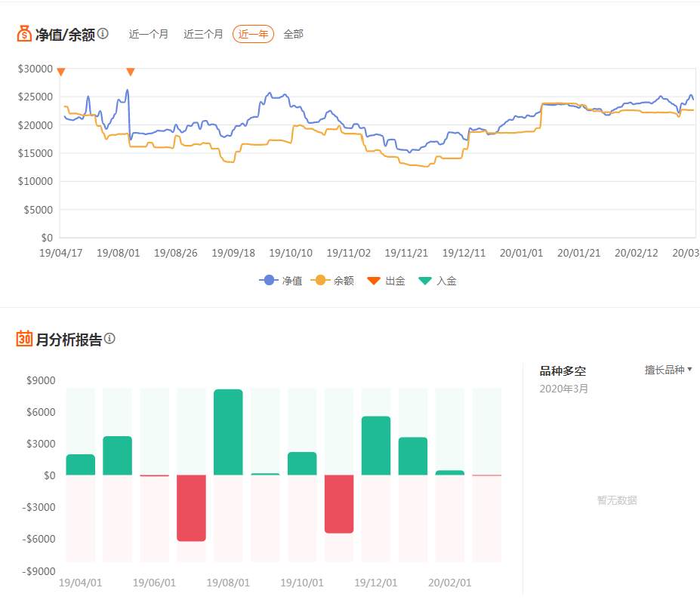Image resolution: width=700 pixels, height=612 pixels.
Task: Toggle the 净值 series in chart legend
Action: coord(281,281)
